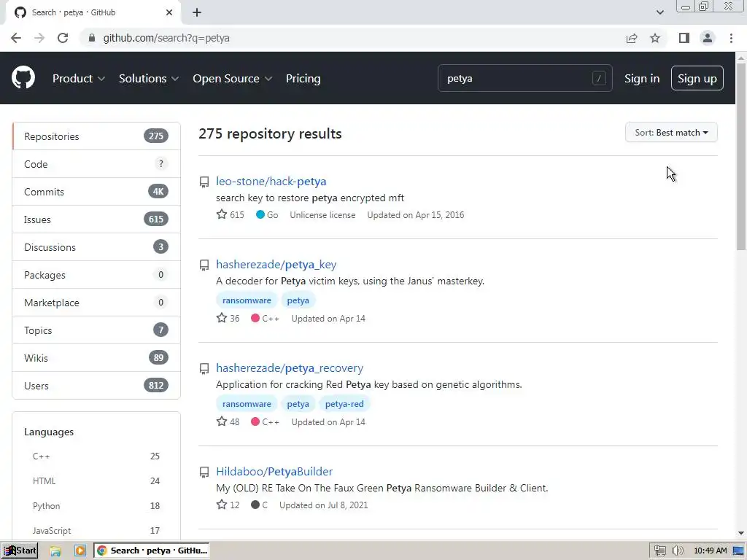Click repo icon beside hasherezade/petya_key
Viewport: 747px width, 560px height.
(204, 265)
